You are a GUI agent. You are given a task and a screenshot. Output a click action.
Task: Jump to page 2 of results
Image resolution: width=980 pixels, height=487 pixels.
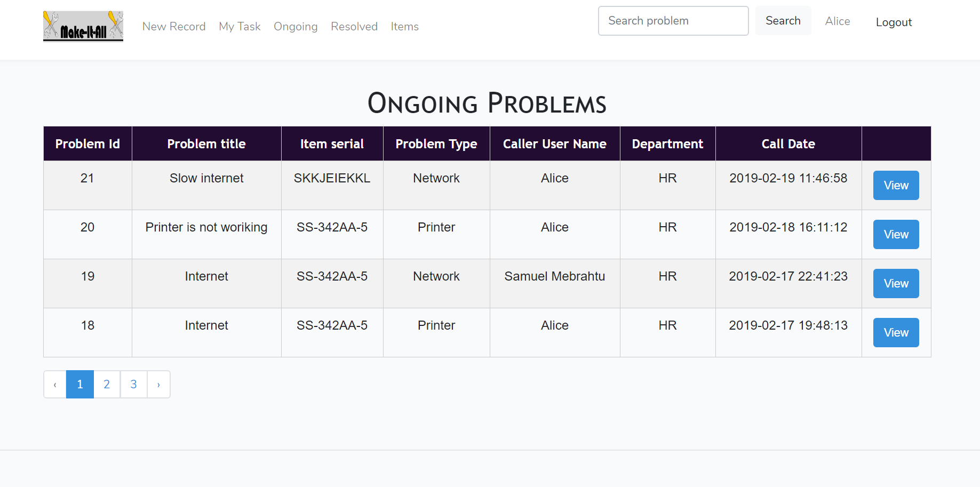click(x=107, y=385)
